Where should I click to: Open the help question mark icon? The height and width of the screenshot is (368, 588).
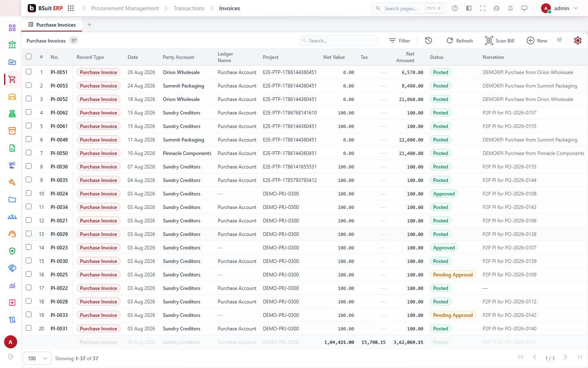tap(455, 8)
